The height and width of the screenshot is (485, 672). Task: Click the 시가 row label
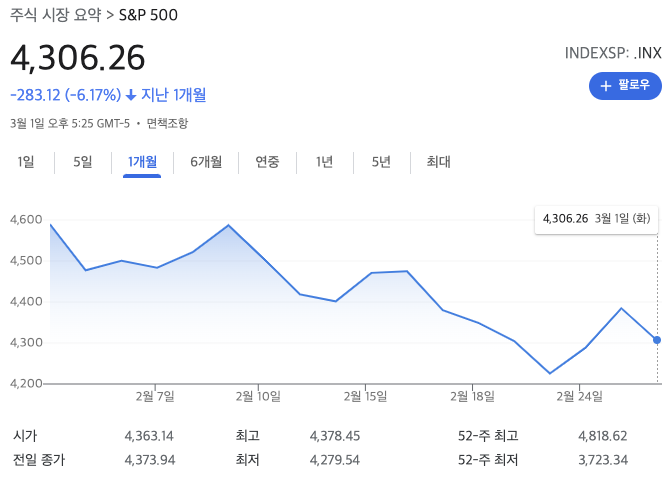point(25,436)
